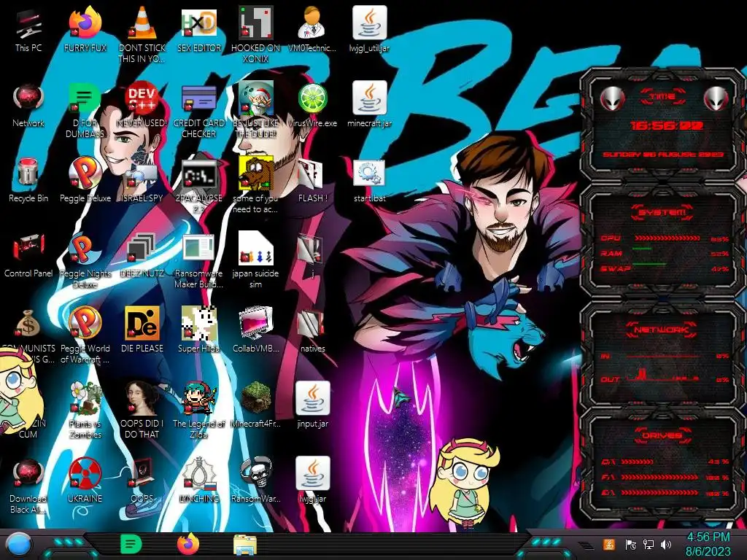Launch Firefox from the taskbar
Image resolution: width=747 pixels, height=560 pixels.
point(188,544)
